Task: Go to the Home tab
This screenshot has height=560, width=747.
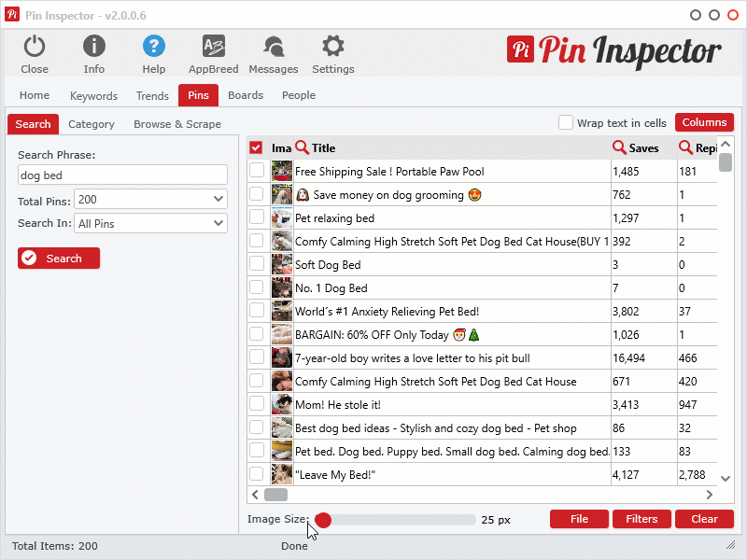Action: coord(35,95)
